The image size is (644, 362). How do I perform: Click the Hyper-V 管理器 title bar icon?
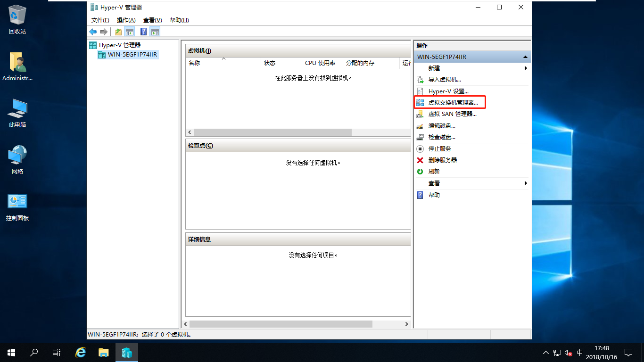[x=94, y=7]
